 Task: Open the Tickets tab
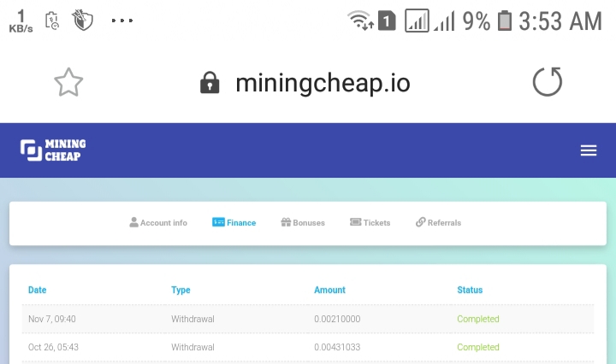370,222
